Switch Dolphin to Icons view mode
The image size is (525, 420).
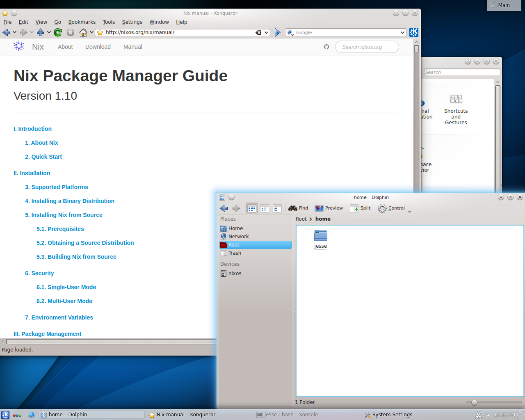pyautogui.click(x=252, y=208)
